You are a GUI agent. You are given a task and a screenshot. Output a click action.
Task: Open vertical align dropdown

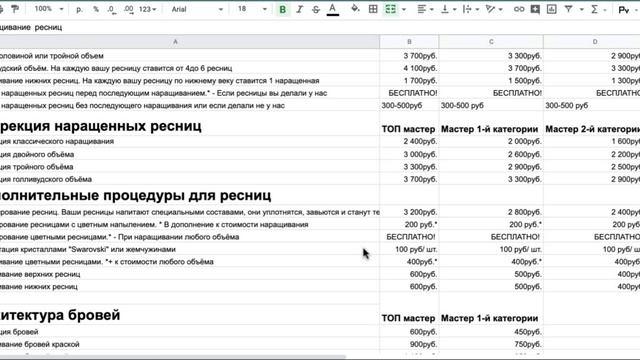448,9
